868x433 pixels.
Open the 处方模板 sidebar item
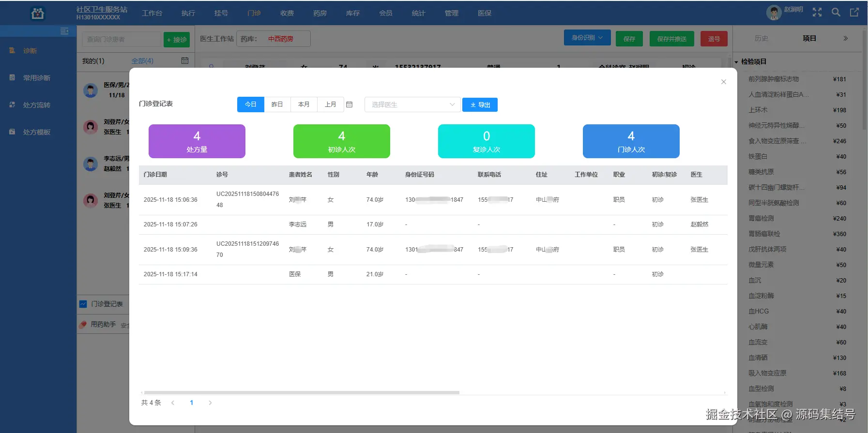tap(37, 132)
